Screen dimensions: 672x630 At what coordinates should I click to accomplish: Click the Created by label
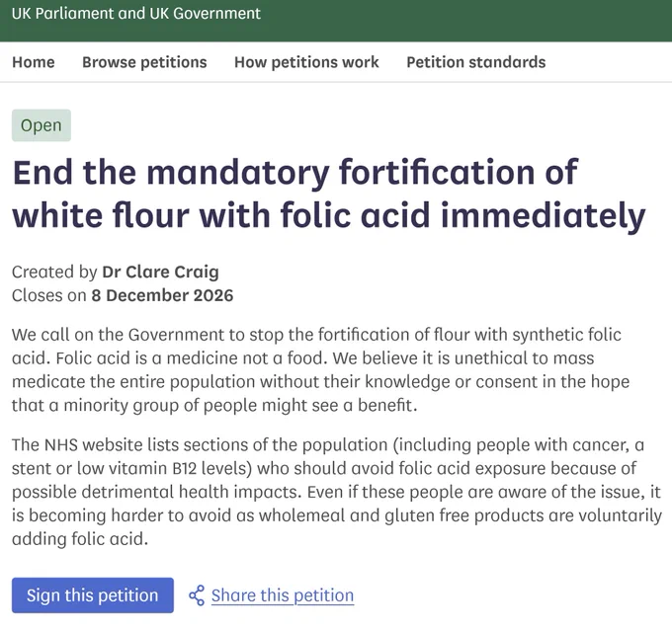(x=54, y=272)
